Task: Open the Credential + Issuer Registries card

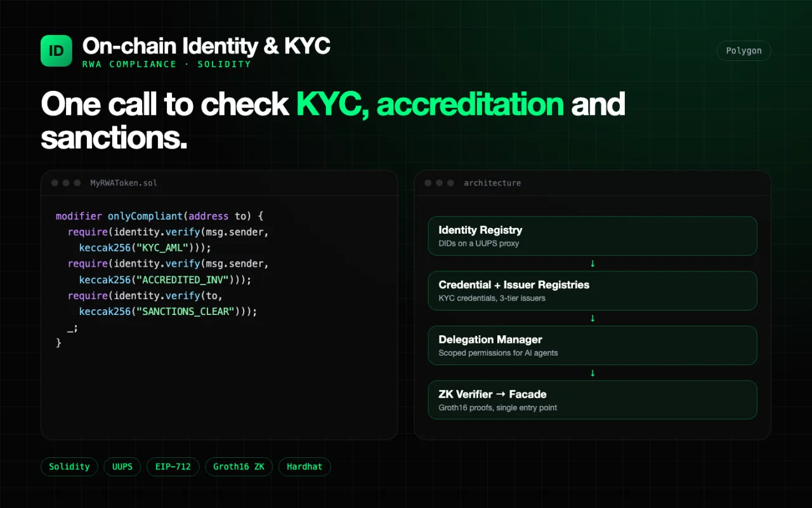Action: pyautogui.click(x=593, y=291)
